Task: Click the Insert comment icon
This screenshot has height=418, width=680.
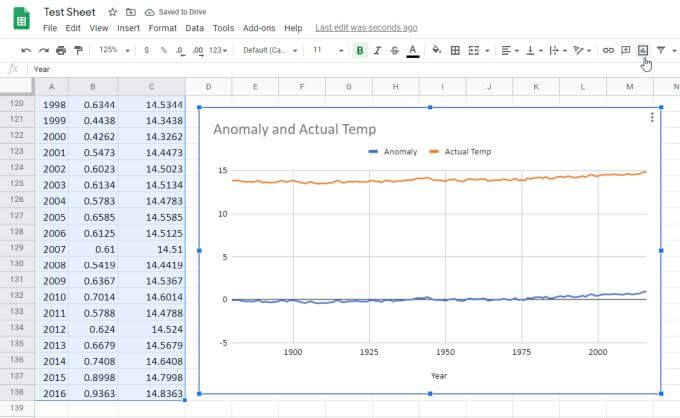Action: (x=625, y=50)
